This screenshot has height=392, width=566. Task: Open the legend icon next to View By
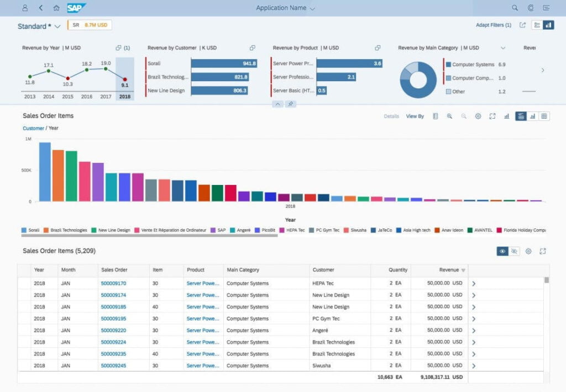pyautogui.click(x=435, y=116)
